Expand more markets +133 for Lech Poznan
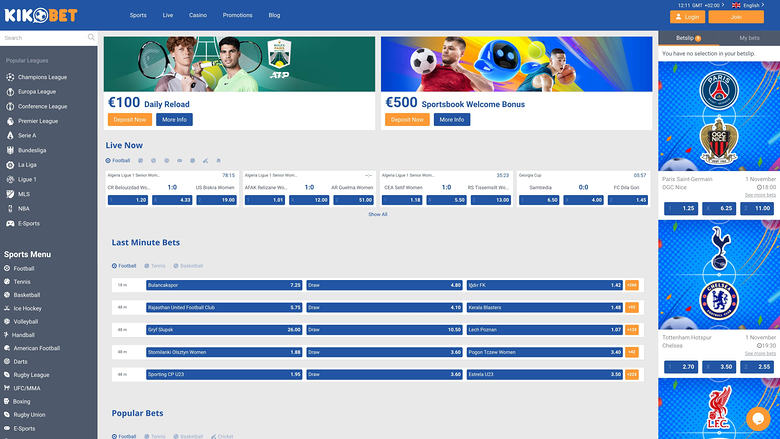The width and height of the screenshot is (780, 439). click(x=632, y=330)
